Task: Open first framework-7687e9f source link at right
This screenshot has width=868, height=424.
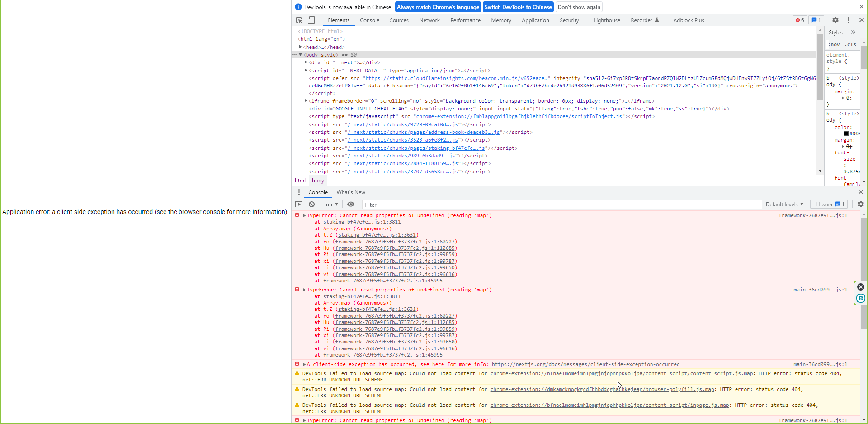Action: (813, 215)
